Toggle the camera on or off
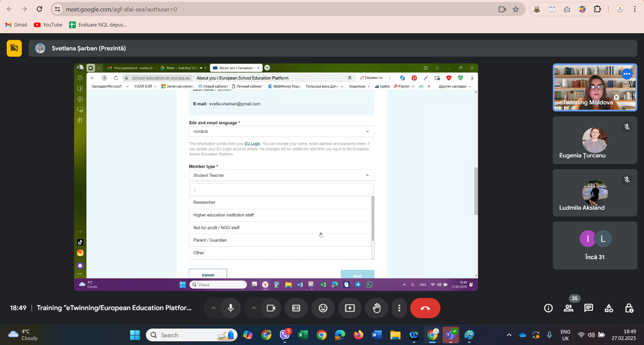Screen dimensions: 644x345 271,308
